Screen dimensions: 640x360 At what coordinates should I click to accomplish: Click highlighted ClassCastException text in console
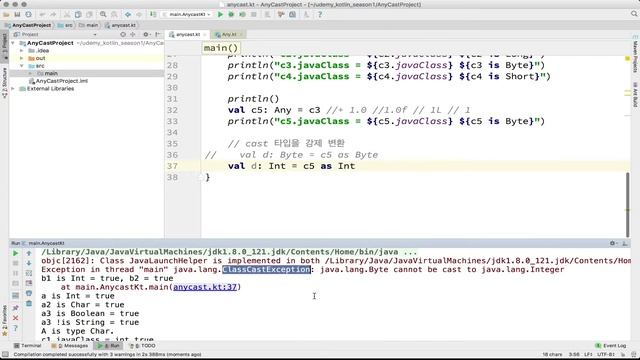coord(267,269)
